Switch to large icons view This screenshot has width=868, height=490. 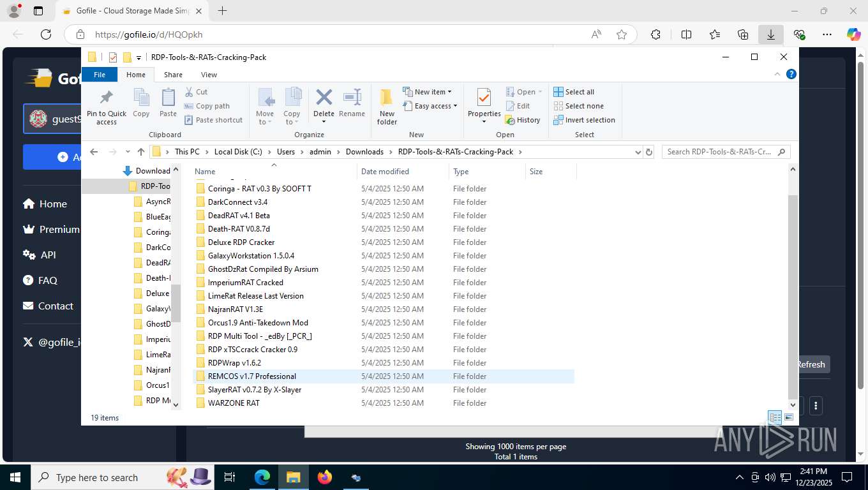click(789, 418)
